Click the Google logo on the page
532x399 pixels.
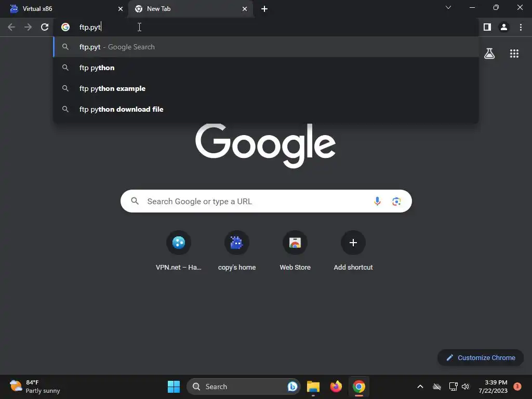(265, 145)
